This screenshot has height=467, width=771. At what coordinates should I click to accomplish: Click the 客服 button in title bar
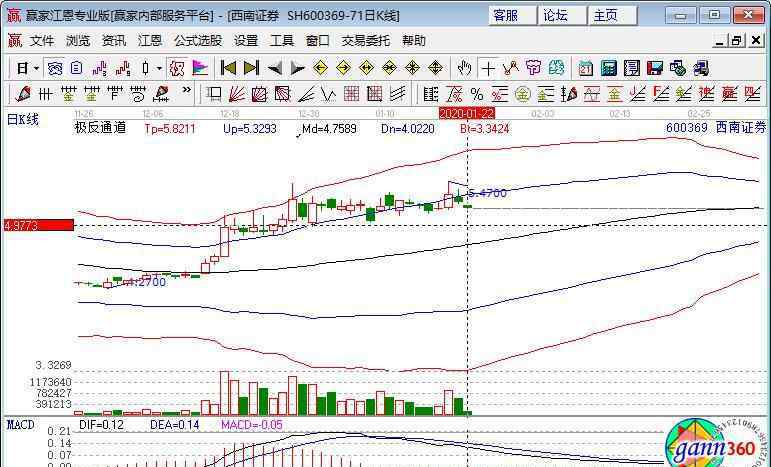(511, 16)
